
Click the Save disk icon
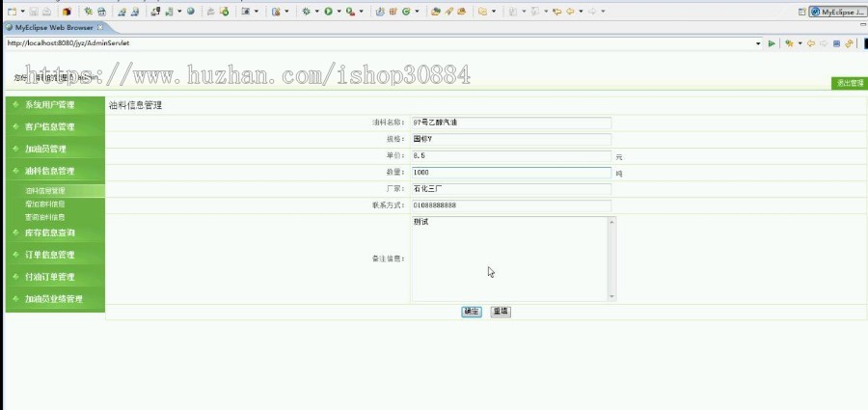click(35, 11)
